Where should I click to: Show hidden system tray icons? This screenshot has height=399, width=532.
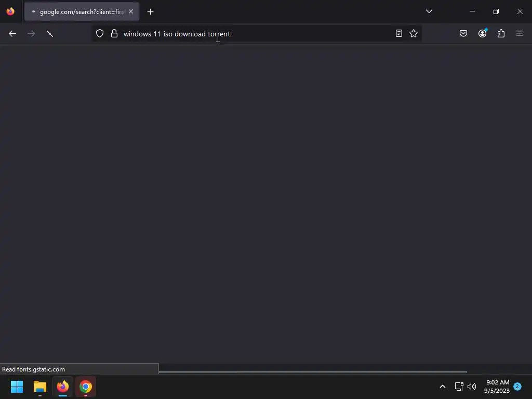pyautogui.click(x=443, y=387)
